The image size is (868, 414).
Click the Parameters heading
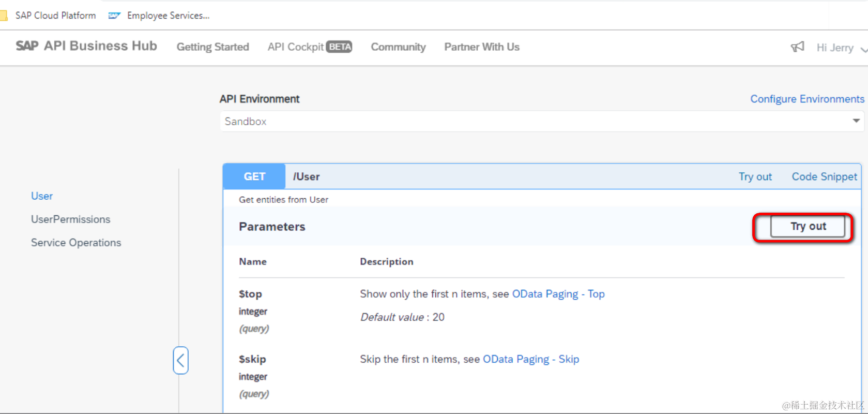point(272,227)
